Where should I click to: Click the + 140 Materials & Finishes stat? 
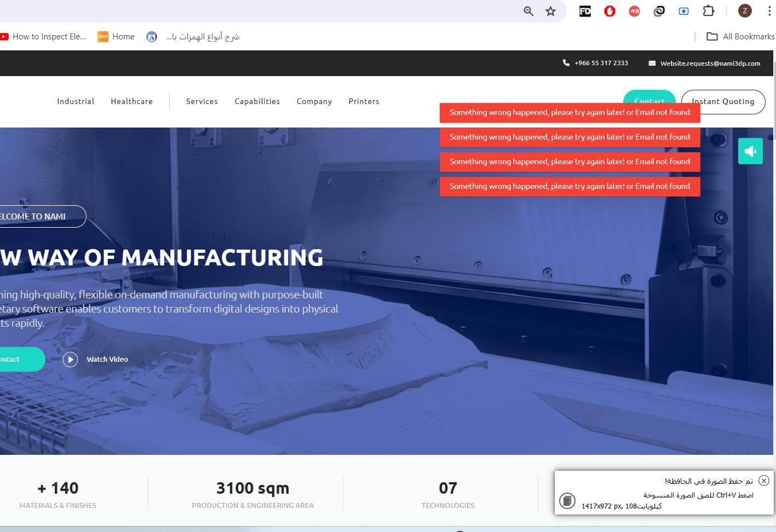58,494
